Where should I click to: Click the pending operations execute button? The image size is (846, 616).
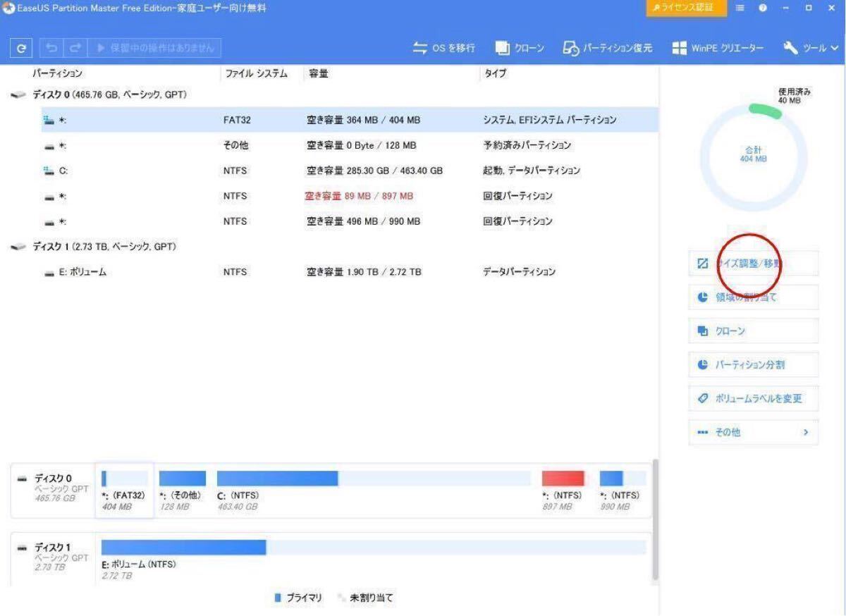(x=153, y=48)
